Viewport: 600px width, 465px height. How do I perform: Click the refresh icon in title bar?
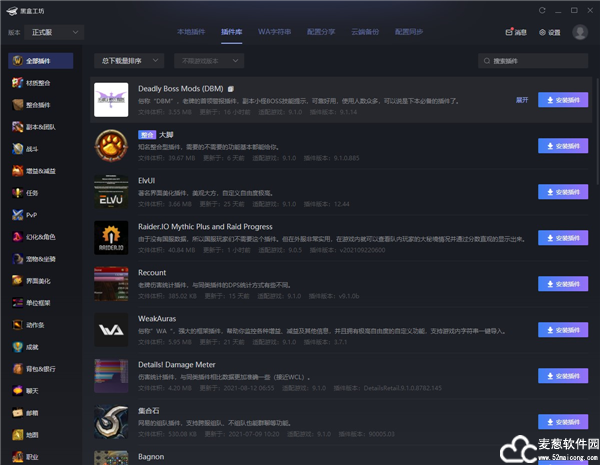542,10
